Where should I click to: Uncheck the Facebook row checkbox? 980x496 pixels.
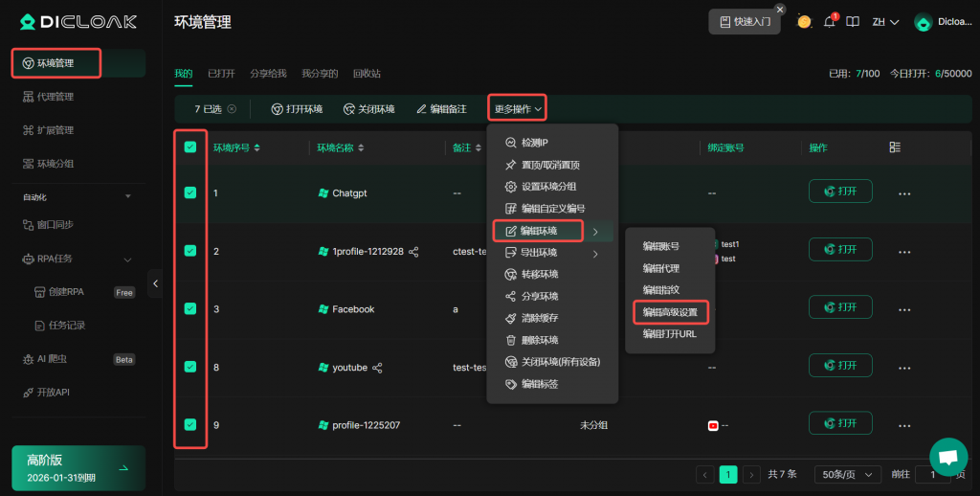pos(190,308)
